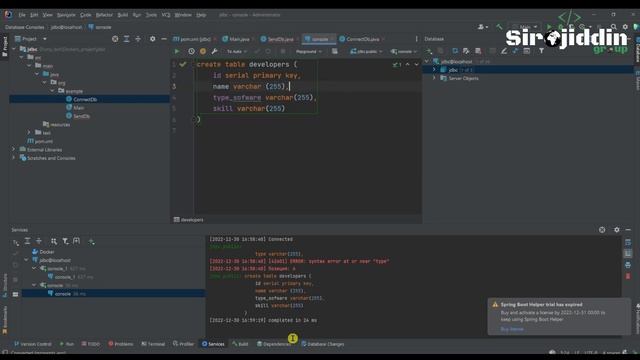Open the TODO tool window
640x360 pixels.
pos(91,344)
